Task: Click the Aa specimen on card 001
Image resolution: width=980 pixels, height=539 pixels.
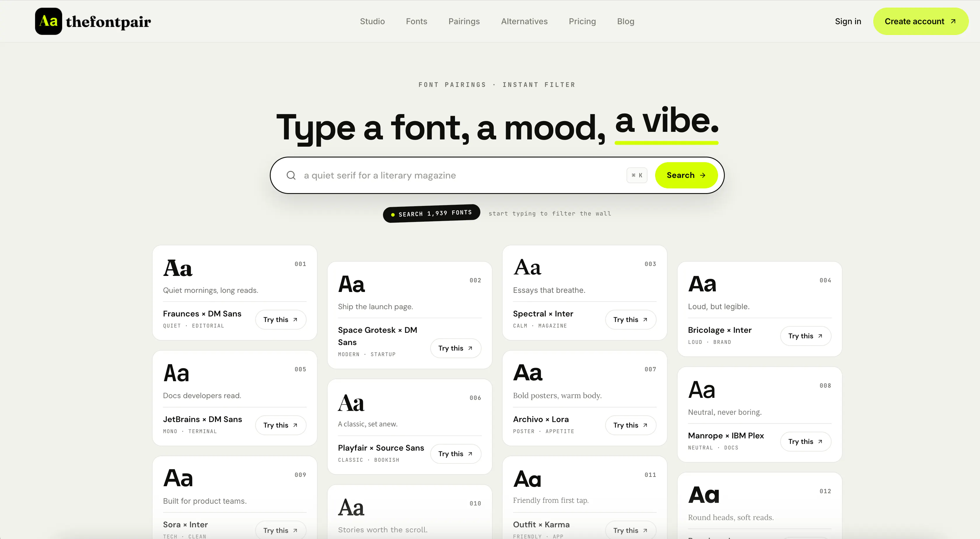Action: 178,268
